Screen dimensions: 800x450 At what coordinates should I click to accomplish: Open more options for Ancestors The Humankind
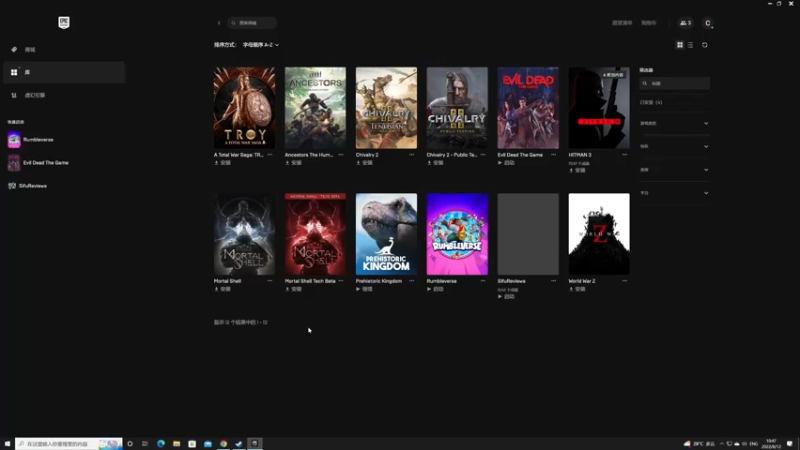[341, 155]
